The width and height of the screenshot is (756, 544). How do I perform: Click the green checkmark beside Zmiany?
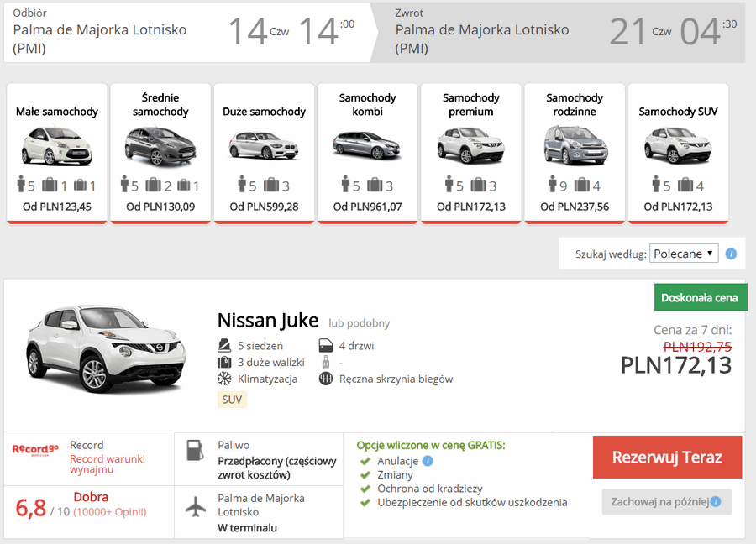[365, 475]
